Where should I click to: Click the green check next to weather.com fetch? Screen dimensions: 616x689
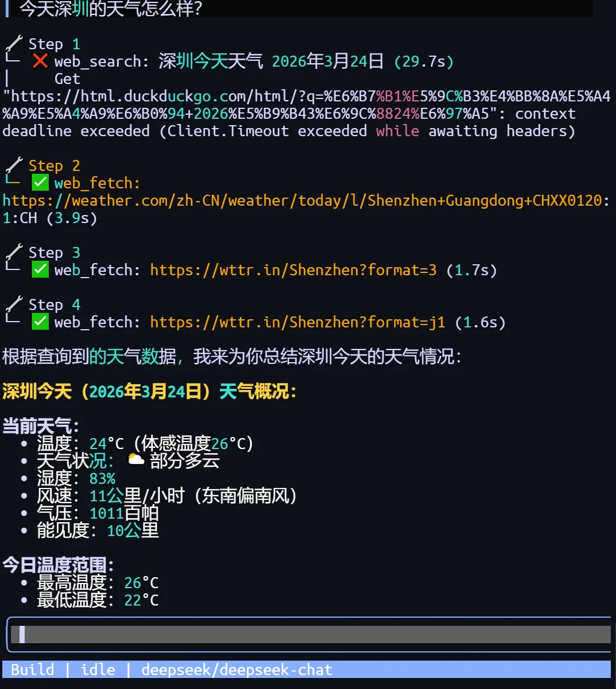40,183
